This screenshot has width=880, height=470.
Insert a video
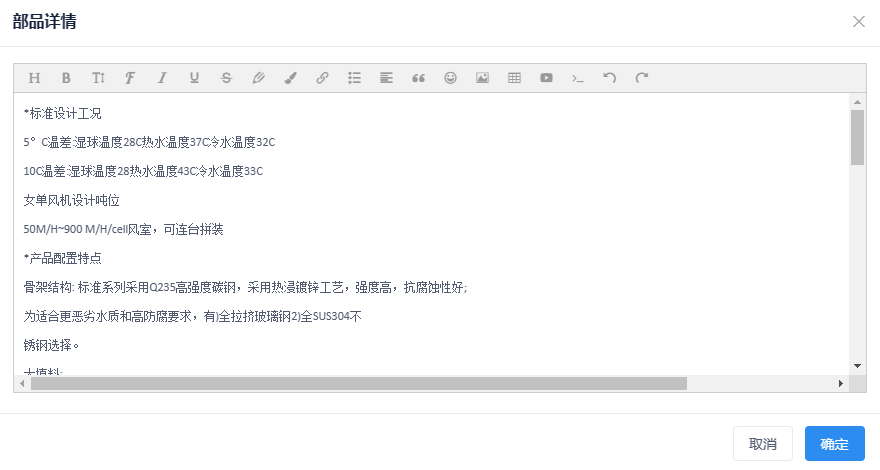pyautogui.click(x=546, y=78)
